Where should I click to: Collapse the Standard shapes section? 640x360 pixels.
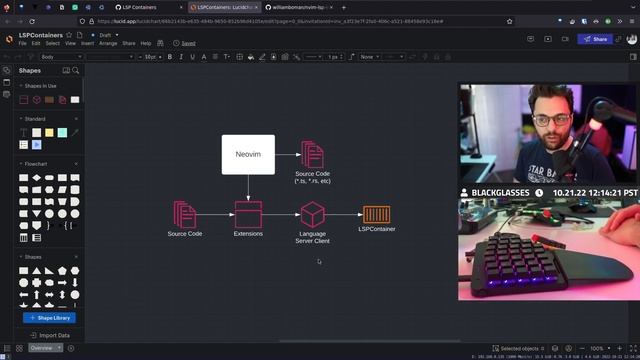(x=21, y=119)
